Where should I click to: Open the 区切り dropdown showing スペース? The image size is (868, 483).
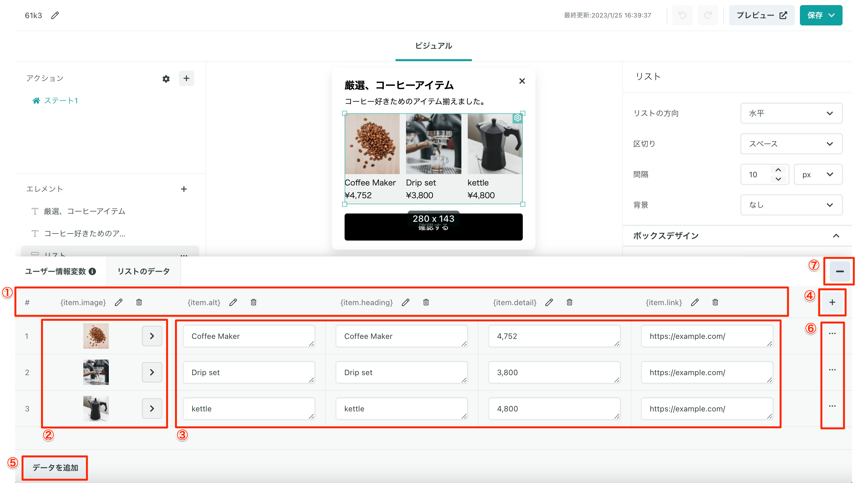click(x=791, y=144)
